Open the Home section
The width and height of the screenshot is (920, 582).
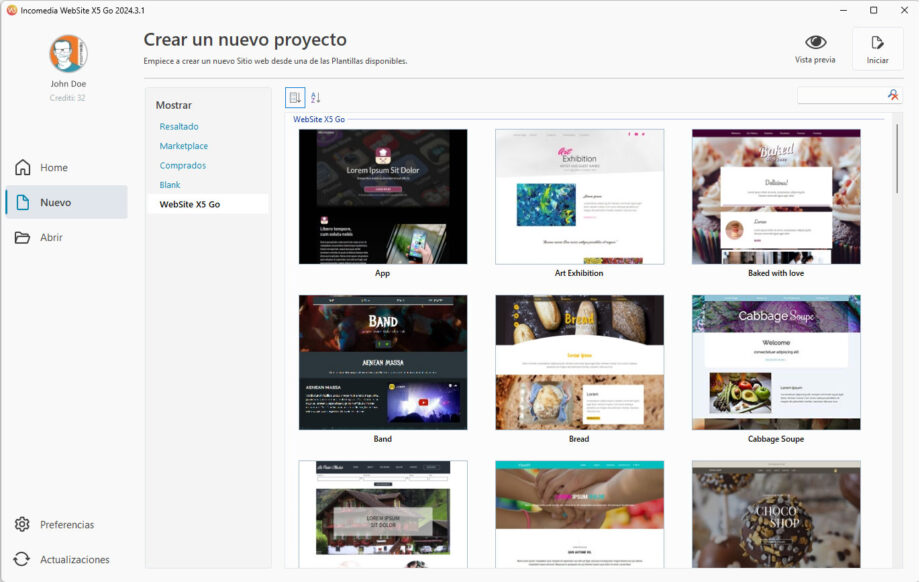66,168
